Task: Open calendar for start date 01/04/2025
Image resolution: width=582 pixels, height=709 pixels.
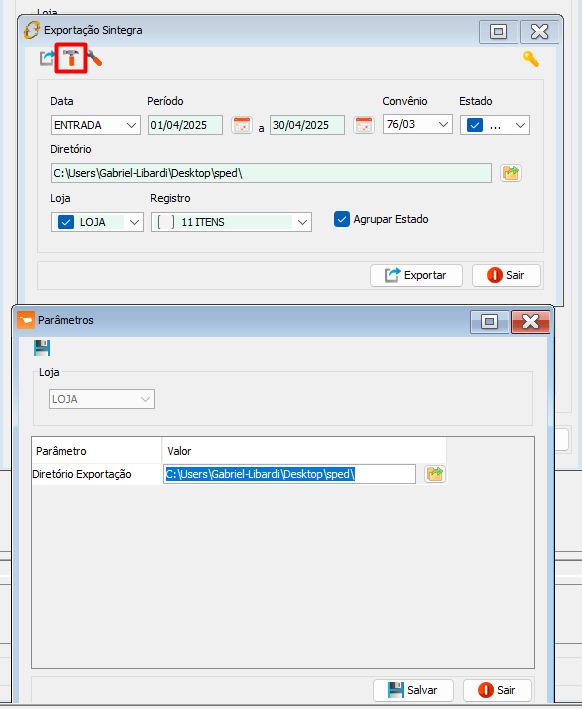Action: tap(242, 125)
